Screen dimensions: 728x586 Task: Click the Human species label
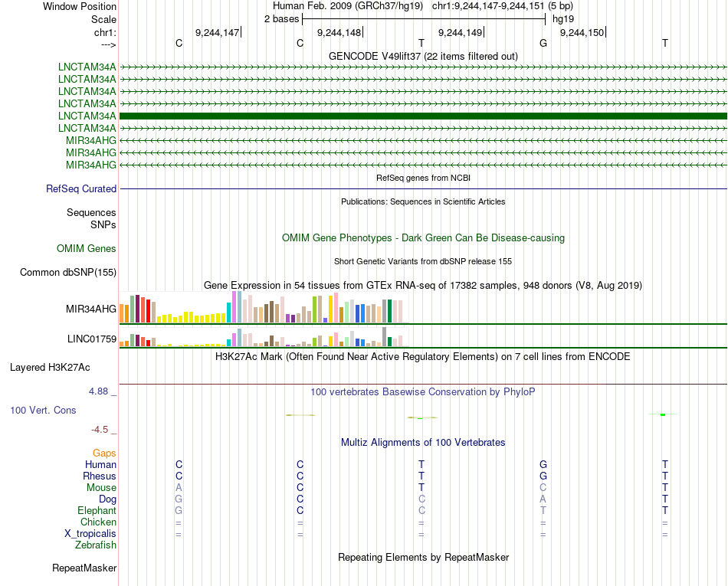point(100,464)
